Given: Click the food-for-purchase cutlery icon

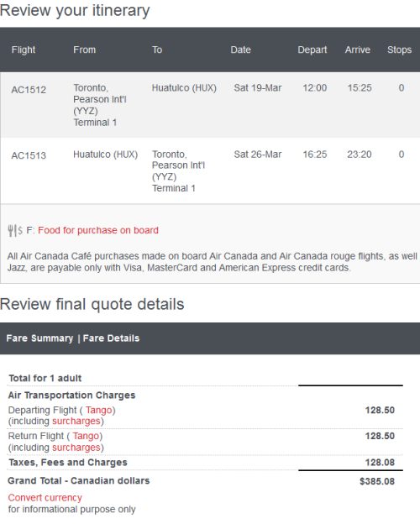Looking at the screenshot, I should 15,230.
